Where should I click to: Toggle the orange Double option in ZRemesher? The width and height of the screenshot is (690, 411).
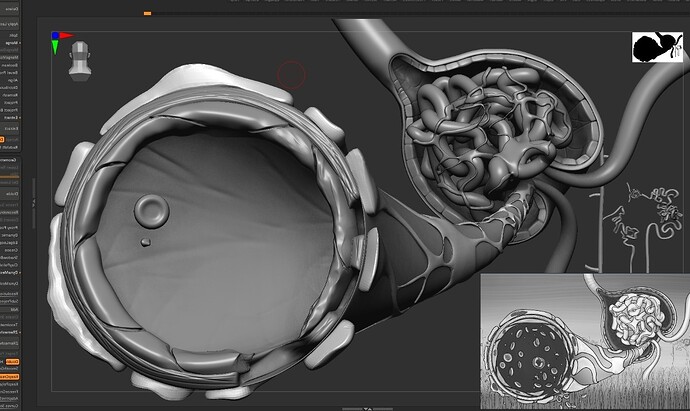pyautogui.click(x=12, y=361)
